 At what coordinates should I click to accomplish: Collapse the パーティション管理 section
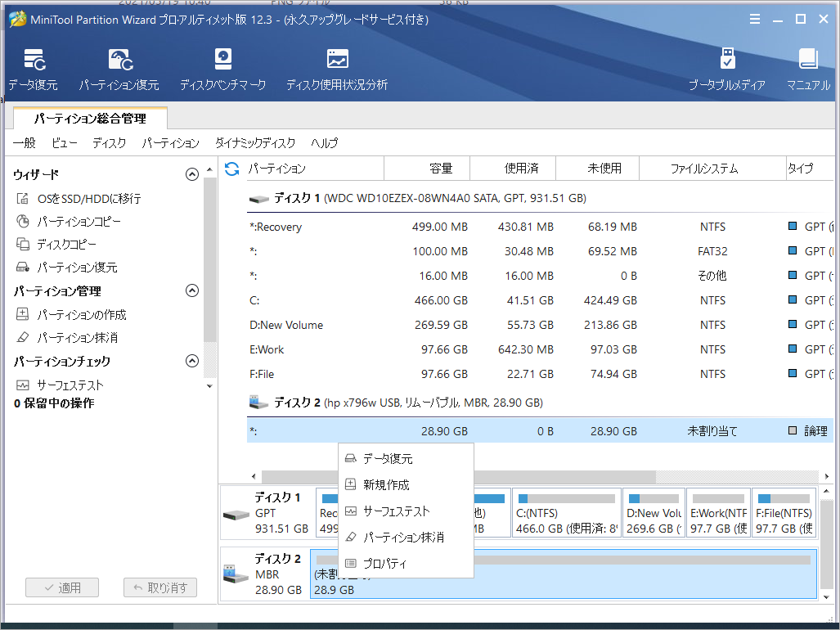pyautogui.click(x=192, y=290)
